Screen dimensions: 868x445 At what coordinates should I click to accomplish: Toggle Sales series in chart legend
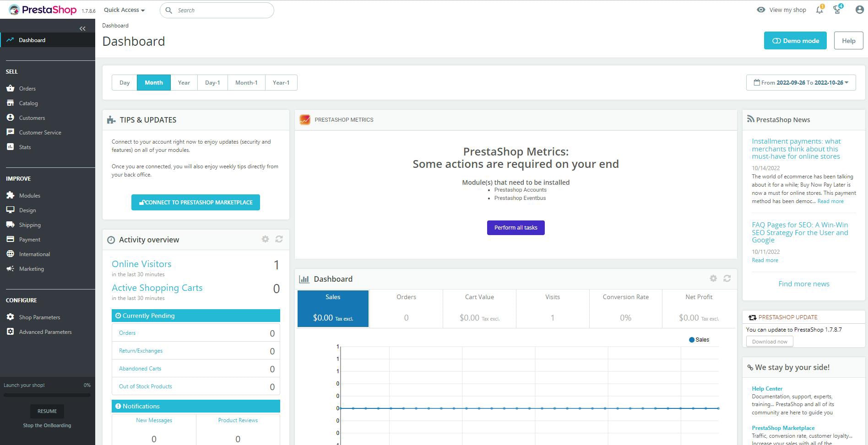[699, 340]
